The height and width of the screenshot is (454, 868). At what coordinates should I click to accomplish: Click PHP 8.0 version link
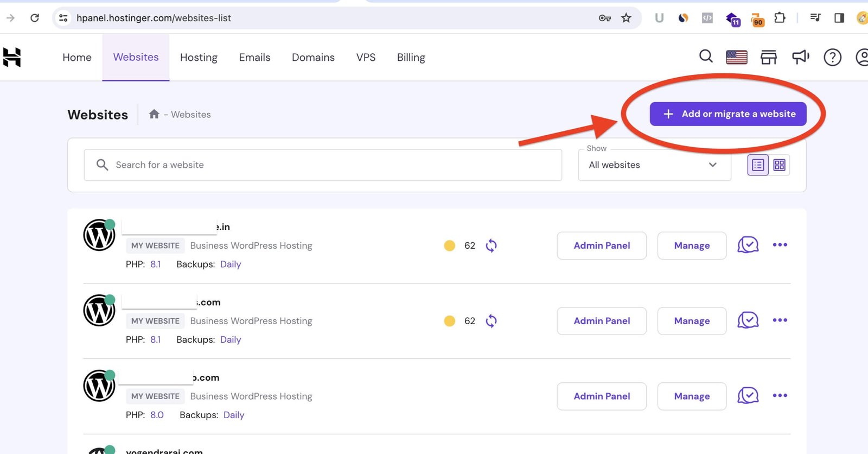(157, 415)
